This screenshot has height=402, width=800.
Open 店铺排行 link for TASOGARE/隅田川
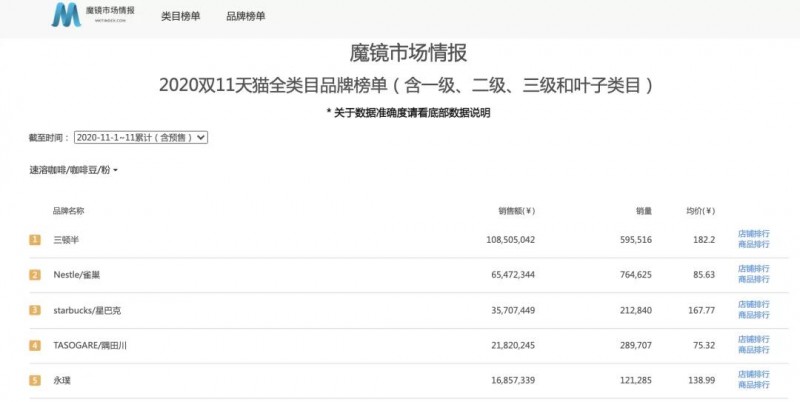coord(754,339)
